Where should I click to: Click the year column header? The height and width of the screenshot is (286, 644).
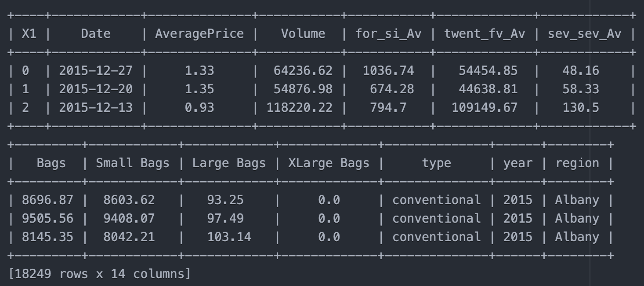[x=518, y=163]
